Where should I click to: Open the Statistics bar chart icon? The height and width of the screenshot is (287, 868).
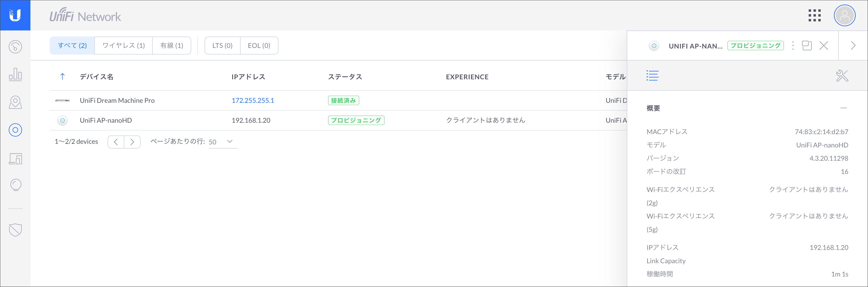point(15,74)
